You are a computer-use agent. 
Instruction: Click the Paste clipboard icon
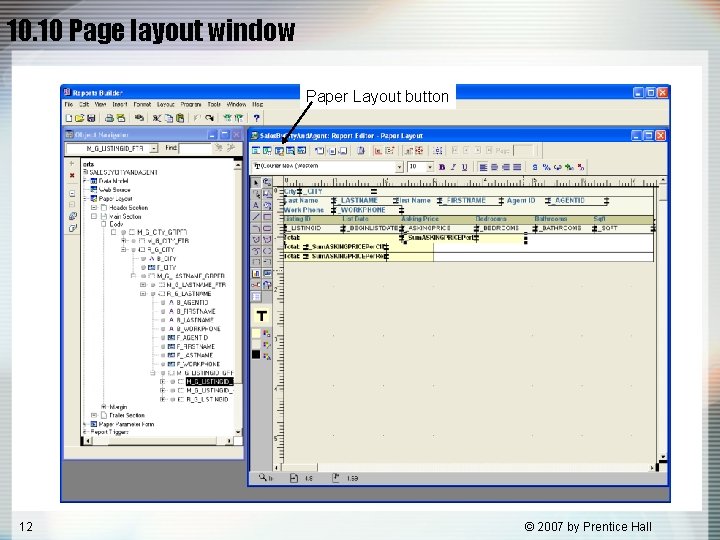180,118
